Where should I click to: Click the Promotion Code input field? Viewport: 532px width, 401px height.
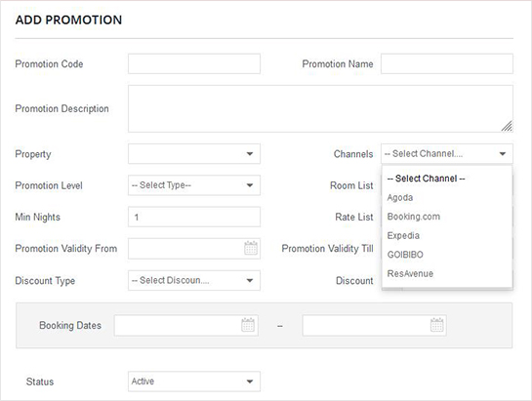point(194,63)
